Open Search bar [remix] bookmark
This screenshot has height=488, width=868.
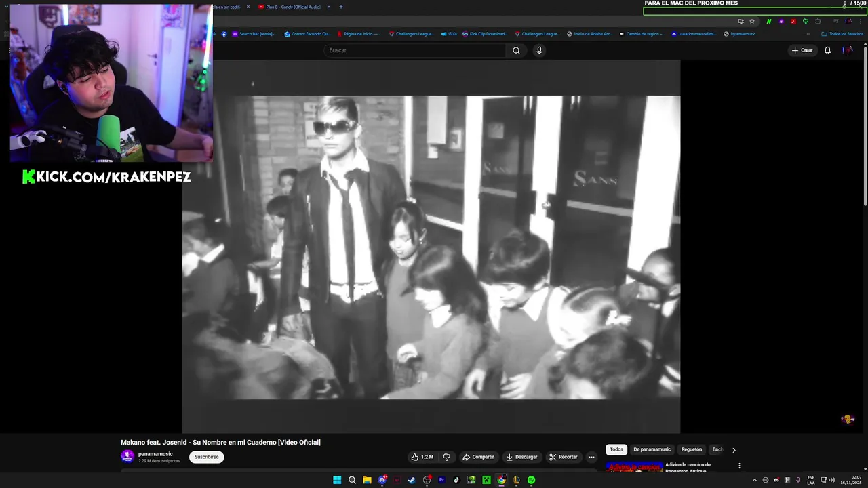[255, 34]
